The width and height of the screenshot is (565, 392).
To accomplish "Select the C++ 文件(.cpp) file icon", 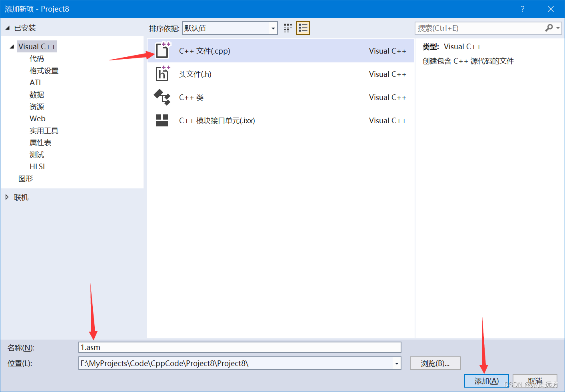I will (163, 50).
